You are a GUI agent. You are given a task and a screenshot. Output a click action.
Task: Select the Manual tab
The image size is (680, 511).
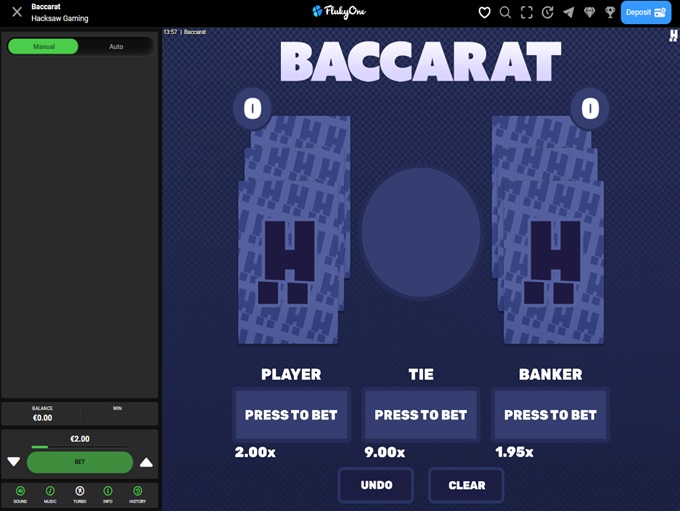click(44, 46)
